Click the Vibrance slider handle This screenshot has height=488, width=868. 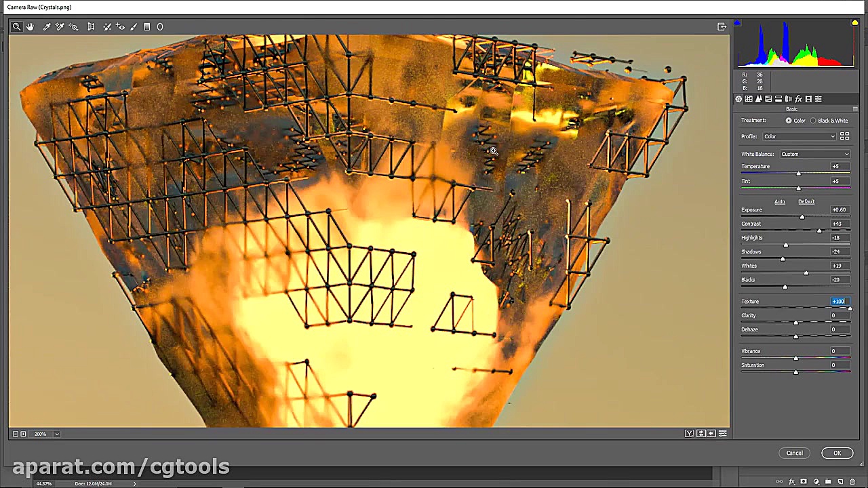[796, 359]
